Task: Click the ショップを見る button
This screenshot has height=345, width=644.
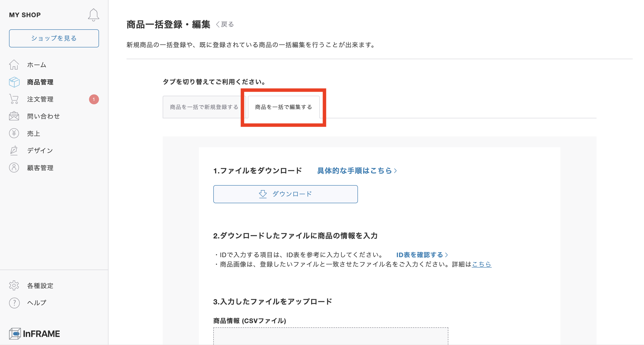Action: pos(54,38)
